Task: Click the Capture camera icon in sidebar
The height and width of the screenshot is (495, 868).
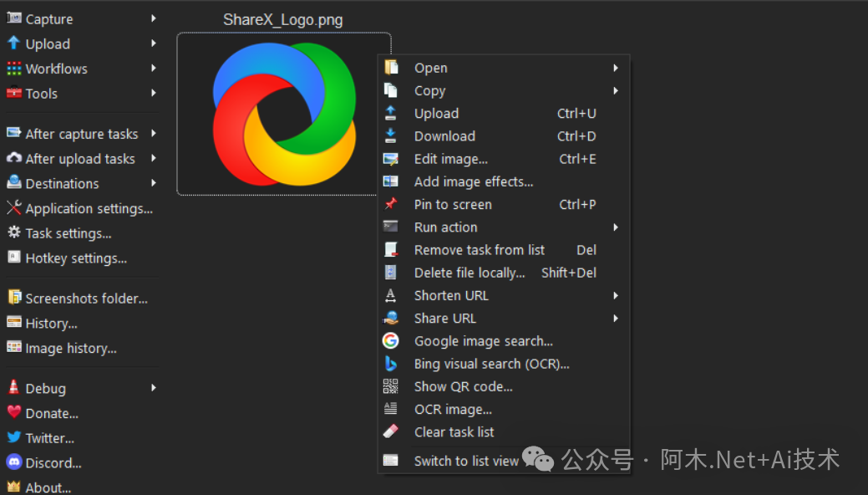Action: [14, 18]
